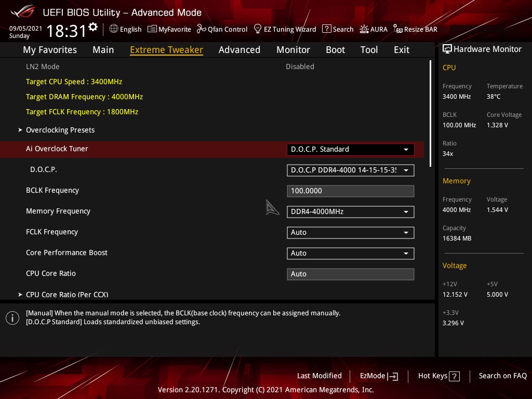Click the Memory Voltage 1.544 V value
The image size is (532, 399).
click(497, 210)
